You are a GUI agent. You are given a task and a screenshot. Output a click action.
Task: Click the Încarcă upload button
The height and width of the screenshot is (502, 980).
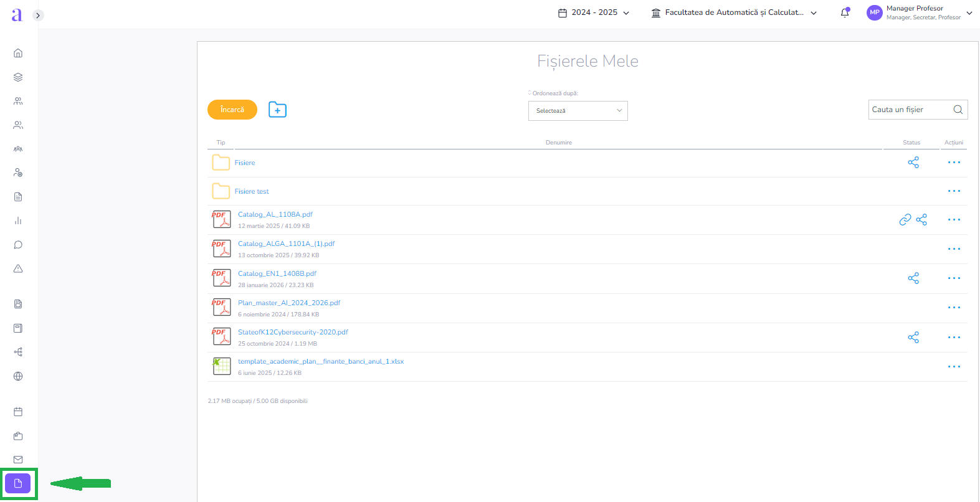tap(232, 110)
